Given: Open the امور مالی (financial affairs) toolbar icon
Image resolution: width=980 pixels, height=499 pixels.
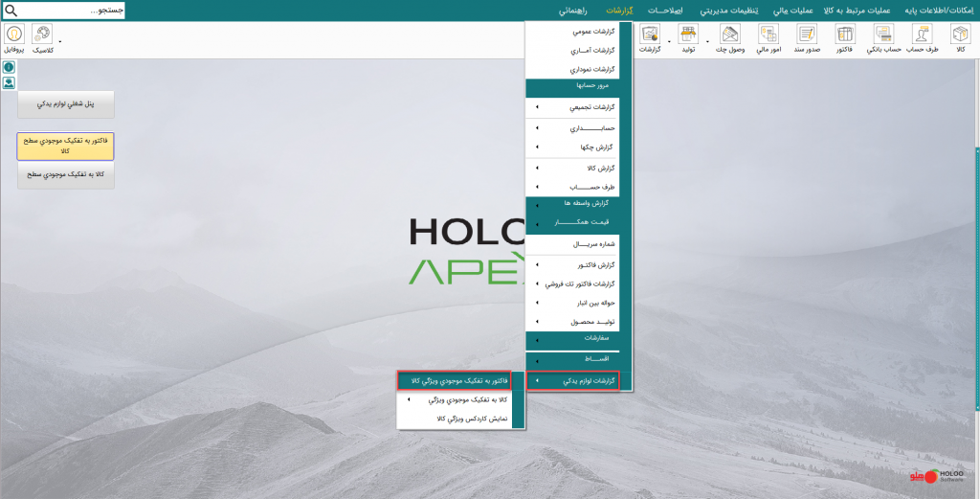Looking at the screenshot, I should (768, 37).
